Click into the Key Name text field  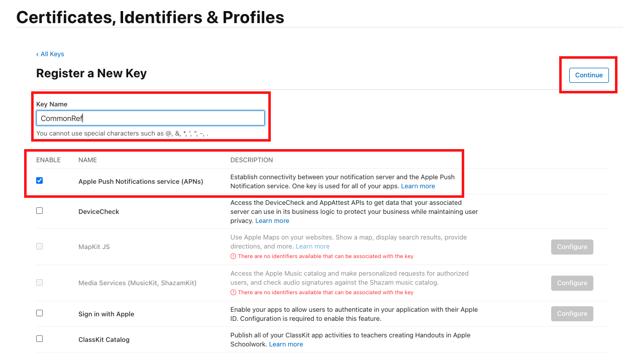point(150,118)
